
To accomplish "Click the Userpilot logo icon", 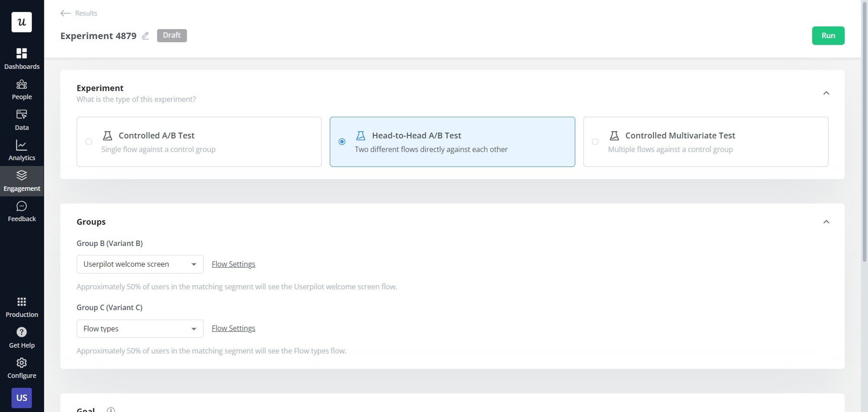I will click(21, 22).
